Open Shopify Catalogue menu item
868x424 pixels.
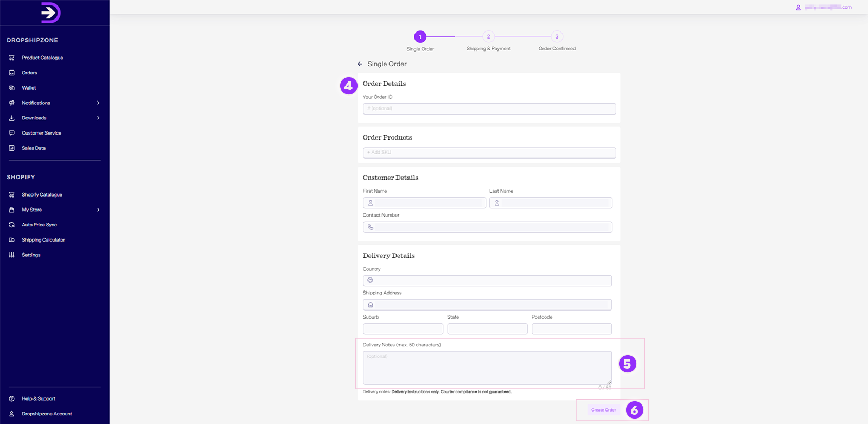click(x=42, y=194)
